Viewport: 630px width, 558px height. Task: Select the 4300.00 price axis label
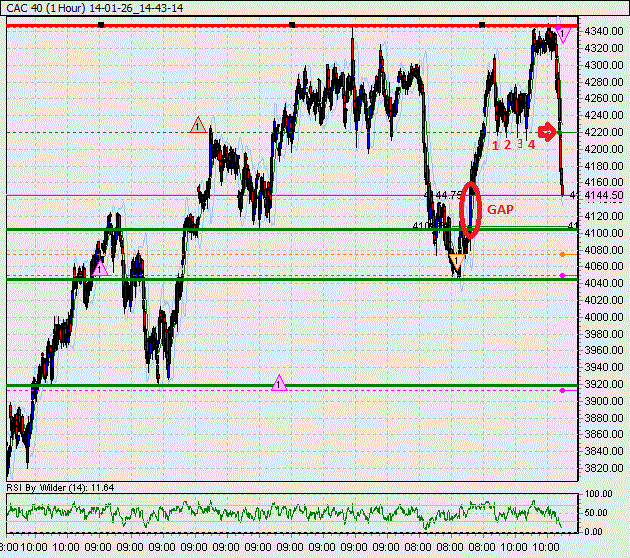[x=604, y=65]
